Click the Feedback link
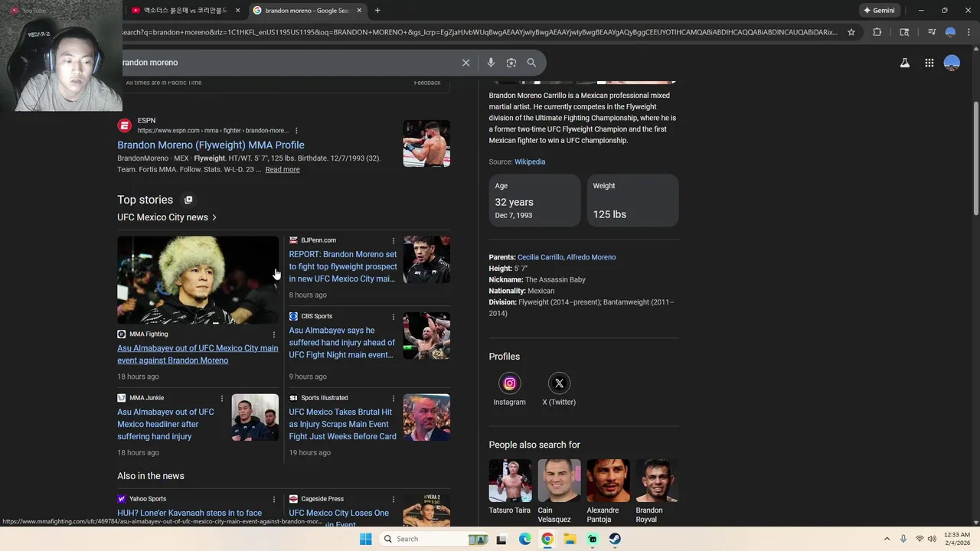Screen dimensions: 980x551 click(427, 83)
